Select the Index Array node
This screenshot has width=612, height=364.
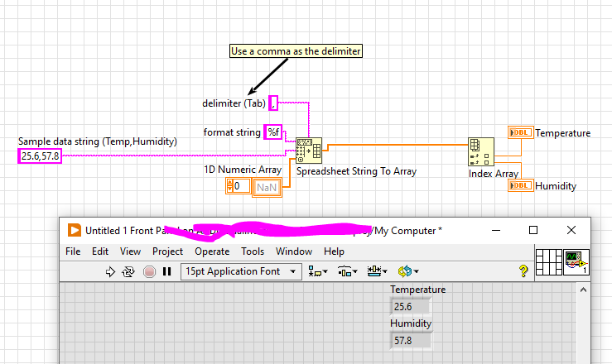[481, 152]
